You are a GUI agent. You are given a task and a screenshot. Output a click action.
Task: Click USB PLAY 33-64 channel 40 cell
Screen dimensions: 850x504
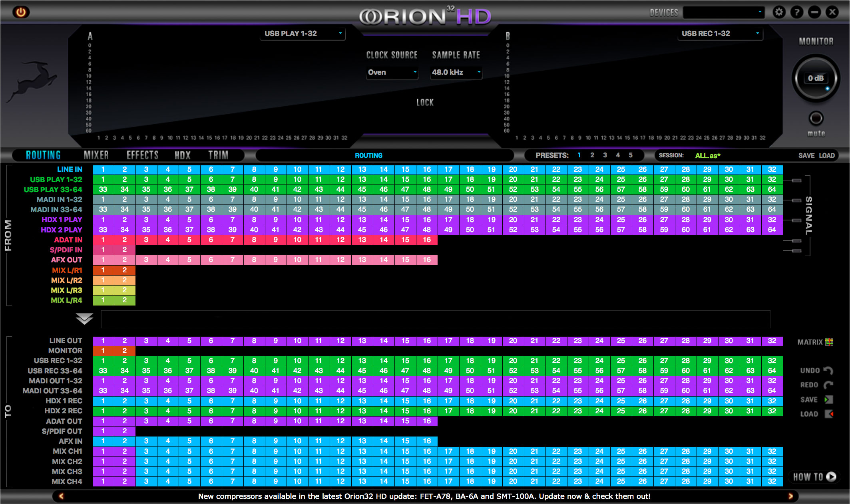(254, 189)
